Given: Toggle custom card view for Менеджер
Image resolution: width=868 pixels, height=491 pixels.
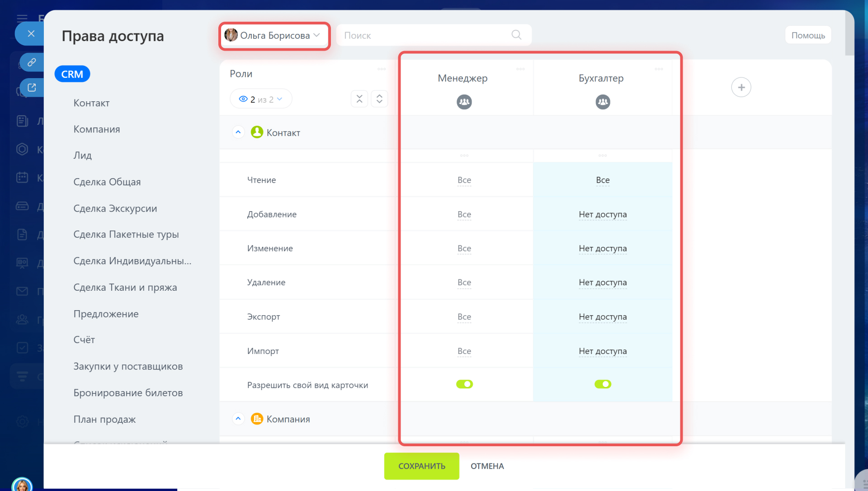Looking at the screenshot, I should click(464, 384).
